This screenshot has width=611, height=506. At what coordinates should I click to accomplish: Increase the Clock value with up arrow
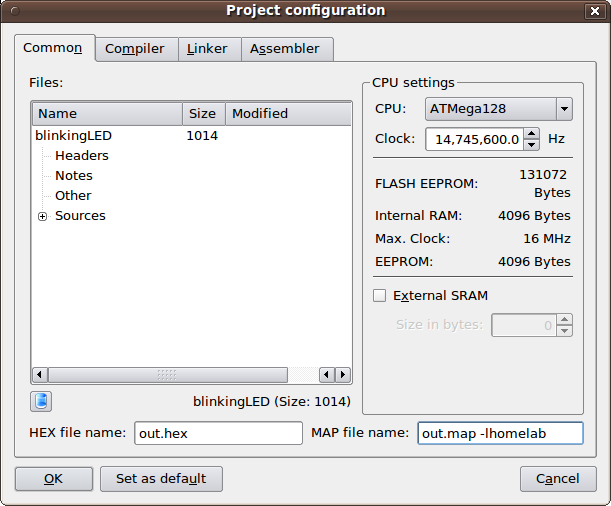532,134
